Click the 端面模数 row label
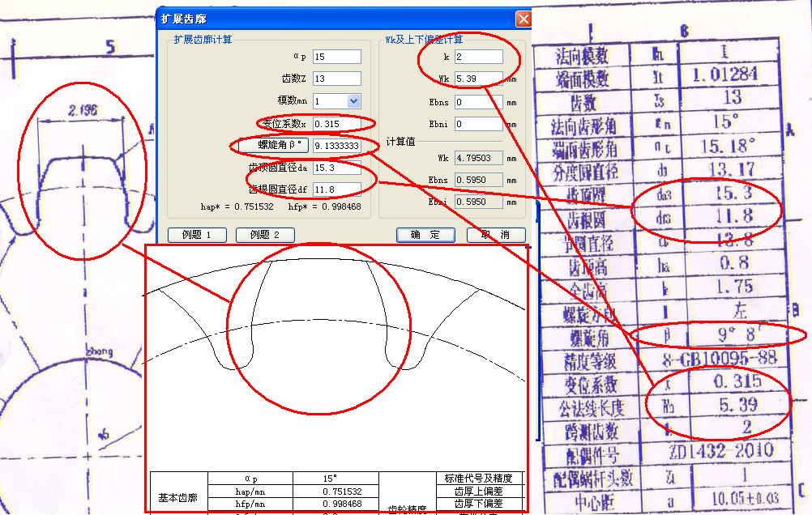This screenshot has height=515, width=812. pyautogui.click(x=583, y=79)
